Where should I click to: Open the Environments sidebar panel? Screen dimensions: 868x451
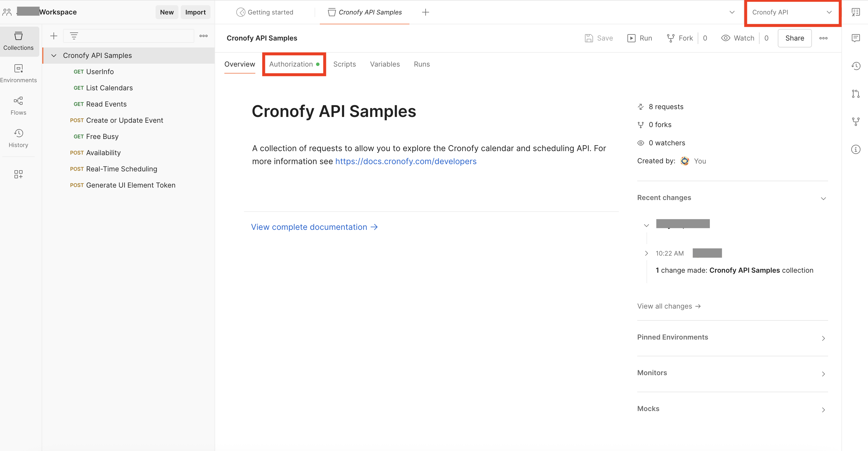pyautogui.click(x=19, y=73)
